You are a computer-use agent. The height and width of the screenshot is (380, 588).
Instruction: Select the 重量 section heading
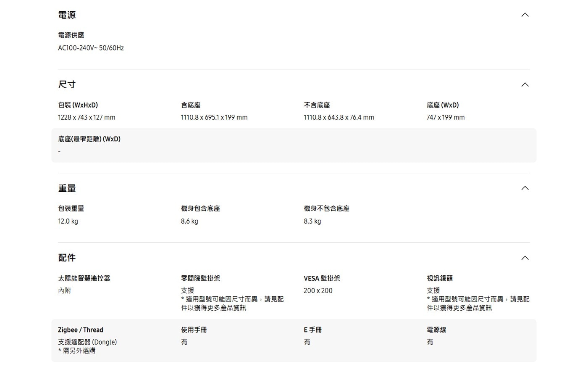tap(67, 188)
